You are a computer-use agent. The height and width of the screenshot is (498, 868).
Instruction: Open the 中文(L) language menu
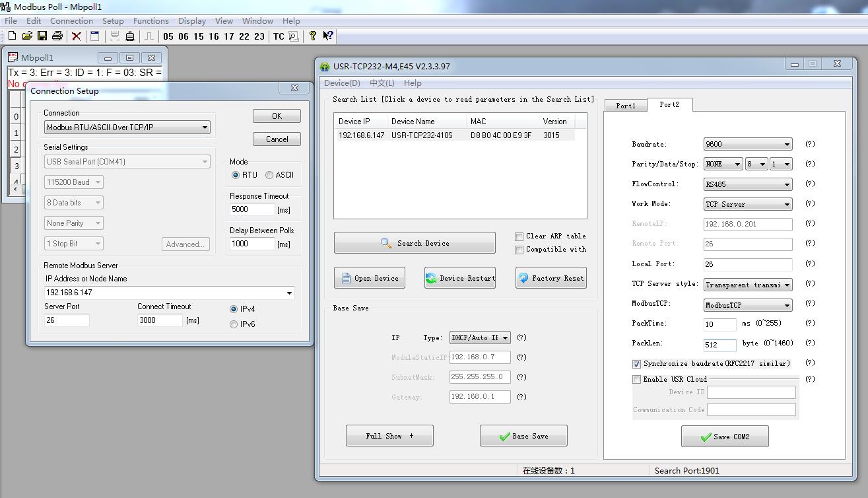tap(382, 83)
